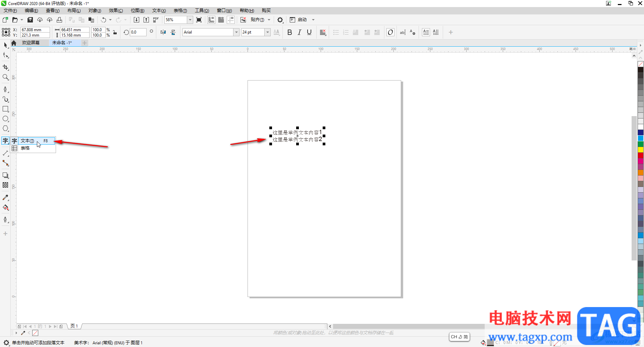Select the Artistic Media tool
644x347 pixels.
(5, 99)
